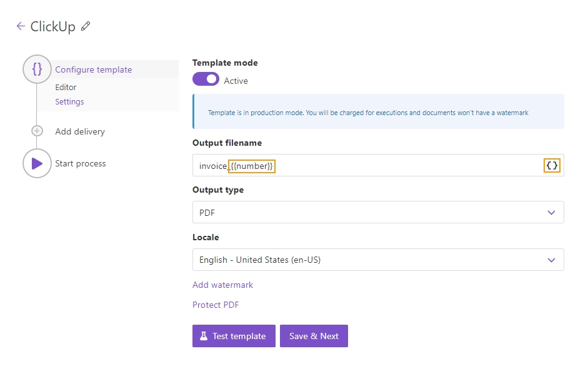This screenshot has width=588, height=366.
Task: Select Start process step label
Action: [80, 163]
